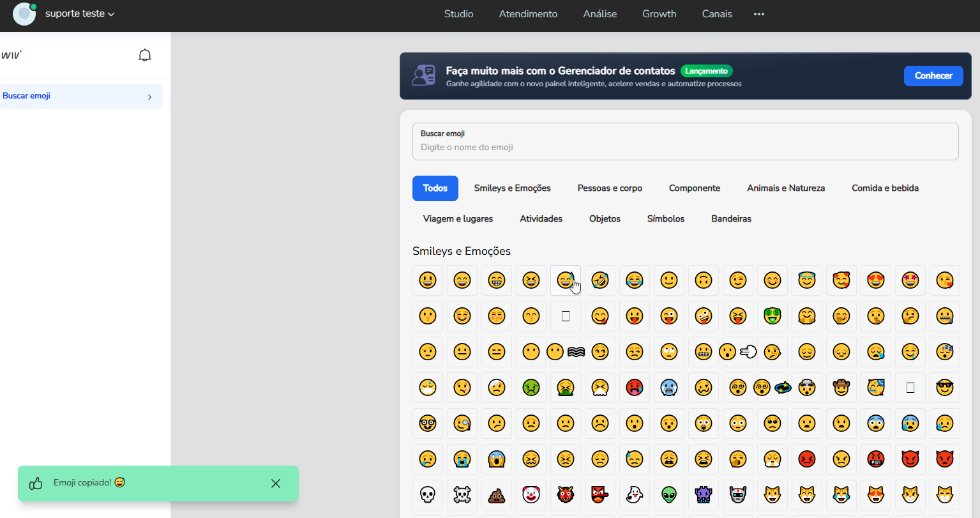Go to the Atendimento menu
980x518 pixels.
tap(528, 14)
